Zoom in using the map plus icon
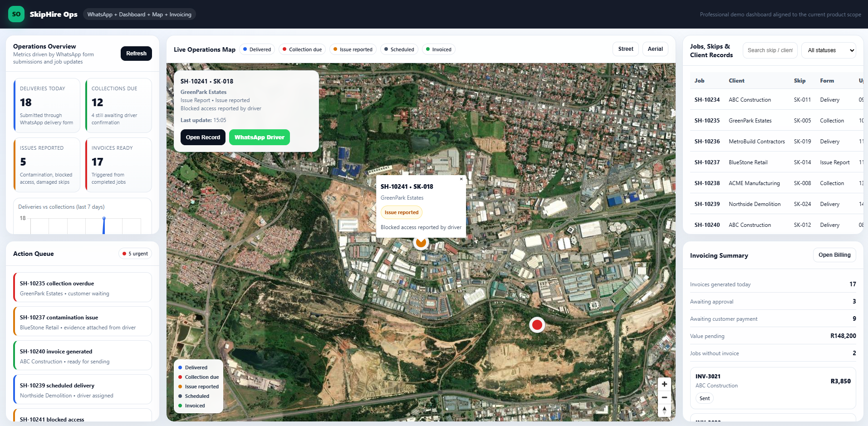Viewport: 868px width, 426px height. pyautogui.click(x=664, y=384)
